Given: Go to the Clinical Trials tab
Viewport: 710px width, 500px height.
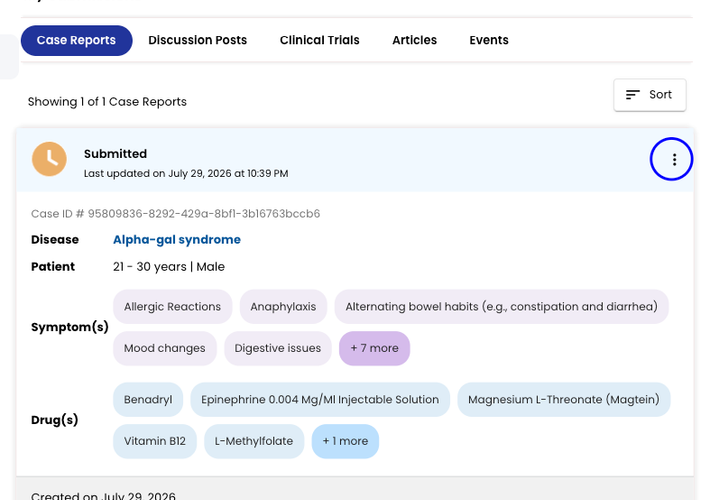Looking at the screenshot, I should coord(319,40).
